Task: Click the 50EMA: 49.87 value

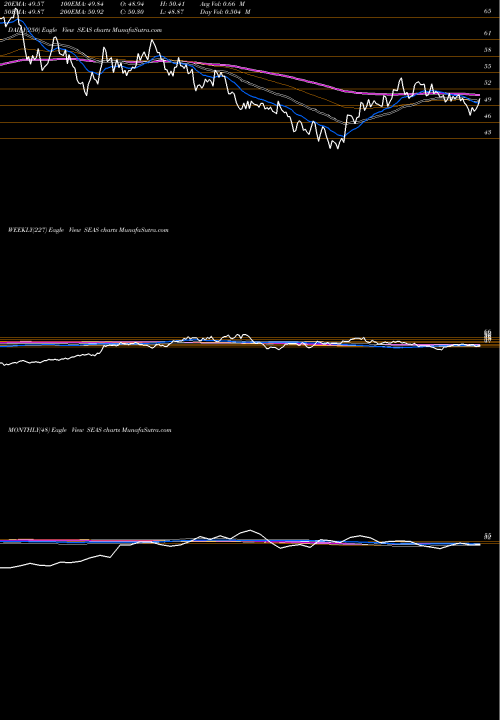Action: coord(22,11)
